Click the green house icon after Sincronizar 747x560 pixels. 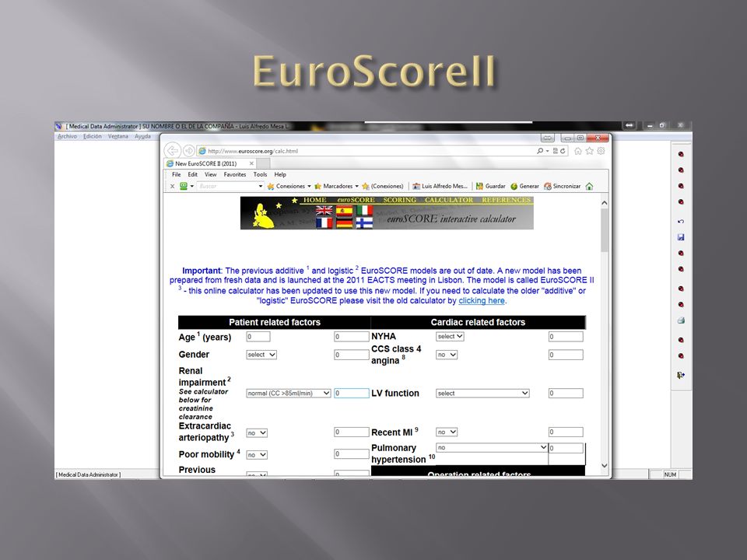[x=589, y=186]
